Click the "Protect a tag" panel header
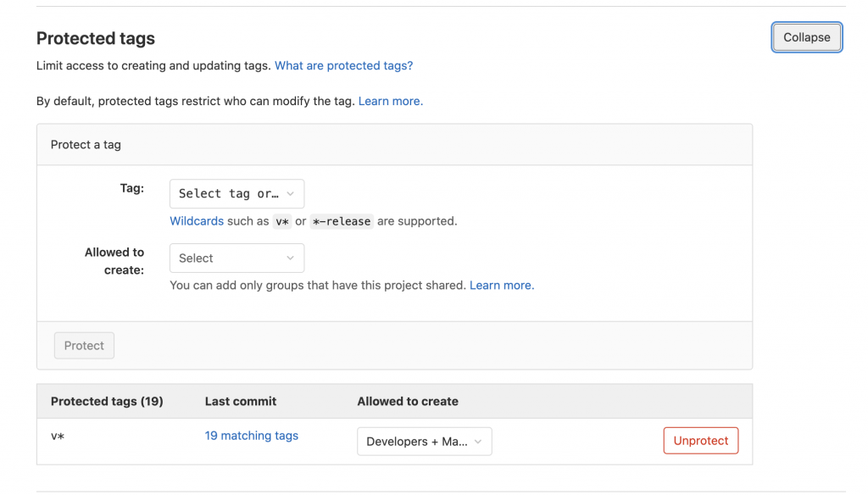The width and height of the screenshot is (868, 495). 86,144
